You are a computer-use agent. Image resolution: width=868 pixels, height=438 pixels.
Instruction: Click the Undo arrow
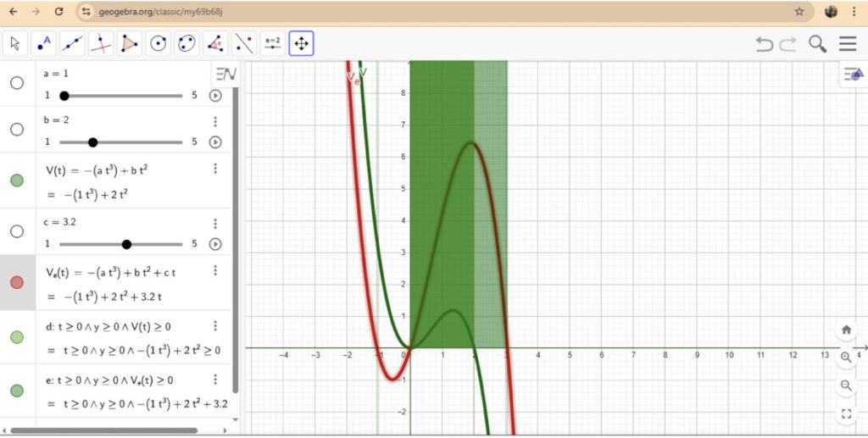765,44
